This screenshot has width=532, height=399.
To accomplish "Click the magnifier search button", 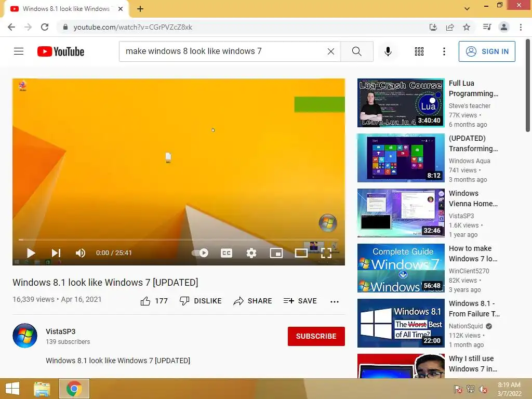I will [x=356, y=51].
